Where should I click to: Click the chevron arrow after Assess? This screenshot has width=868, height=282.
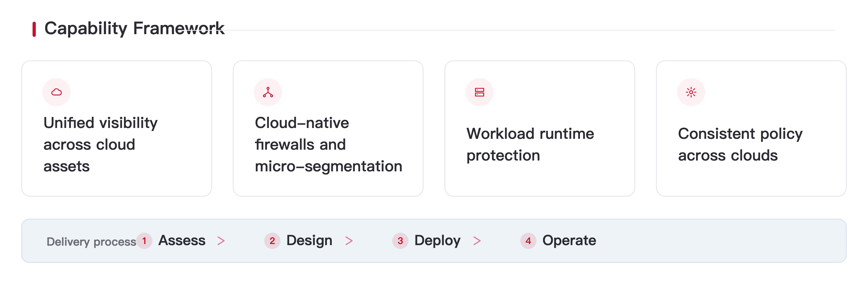(x=221, y=241)
